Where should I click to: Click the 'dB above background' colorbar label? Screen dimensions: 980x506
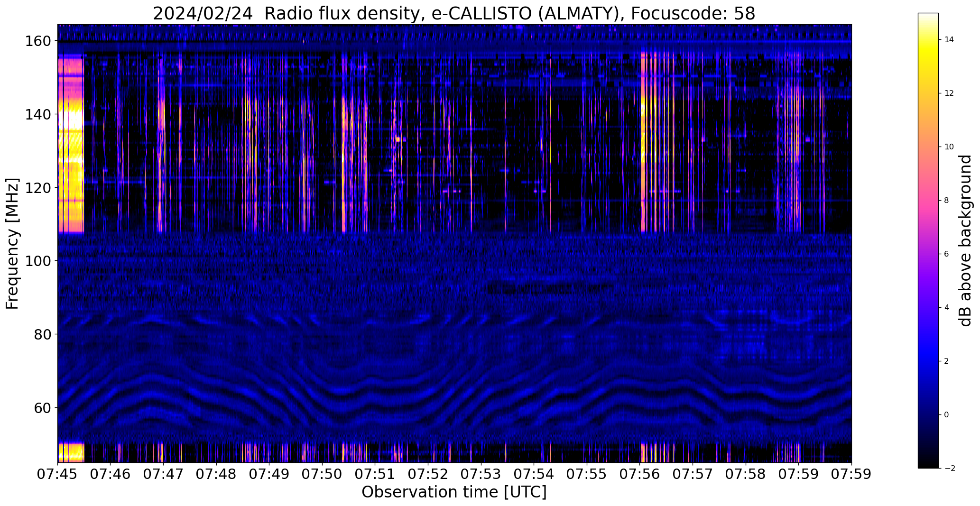tap(965, 240)
